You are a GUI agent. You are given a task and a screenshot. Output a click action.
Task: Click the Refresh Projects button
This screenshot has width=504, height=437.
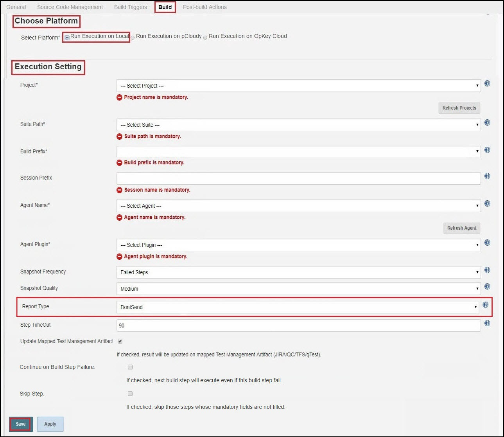click(459, 108)
